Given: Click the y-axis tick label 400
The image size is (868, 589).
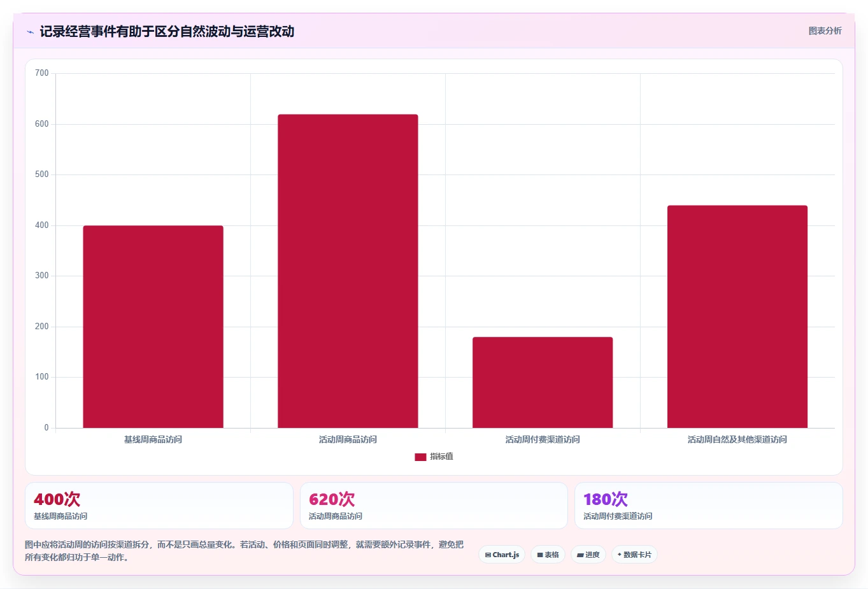Looking at the screenshot, I should pos(42,225).
